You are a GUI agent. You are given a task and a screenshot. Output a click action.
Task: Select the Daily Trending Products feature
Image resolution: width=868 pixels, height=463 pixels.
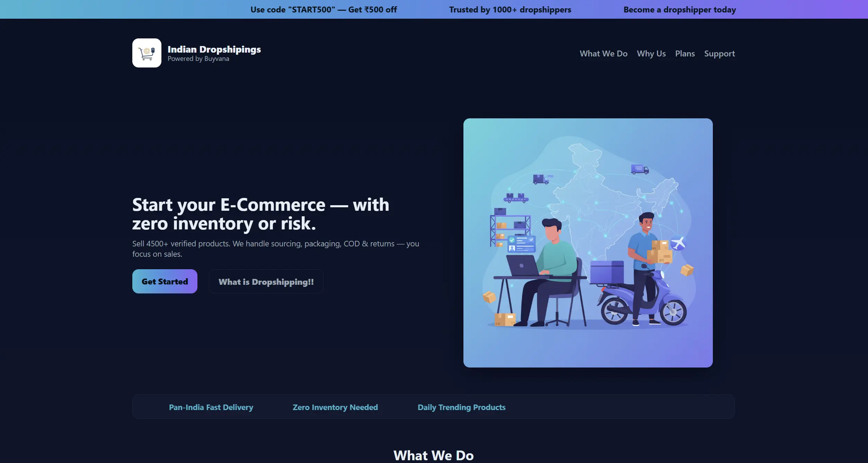461,407
